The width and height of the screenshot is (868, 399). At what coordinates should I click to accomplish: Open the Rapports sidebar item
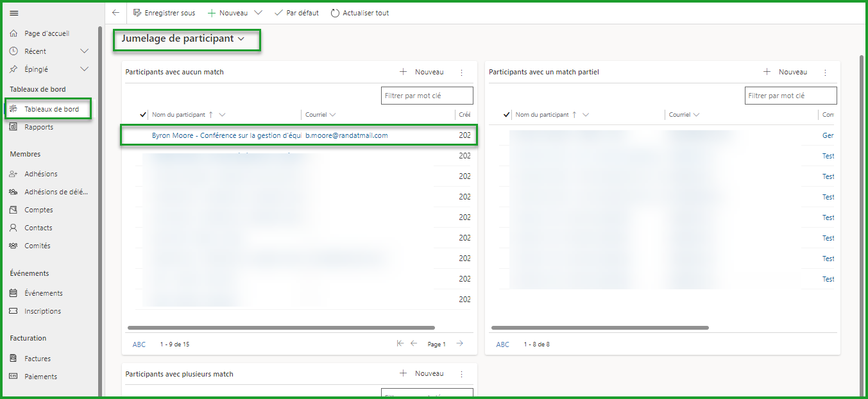click(x=38, y=127)
